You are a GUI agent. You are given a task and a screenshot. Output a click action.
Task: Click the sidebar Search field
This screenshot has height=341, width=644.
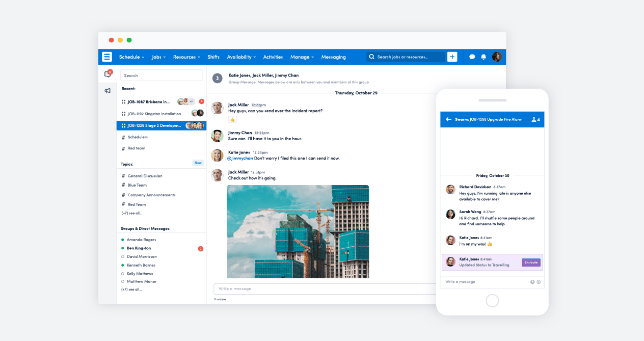point(162,75)
